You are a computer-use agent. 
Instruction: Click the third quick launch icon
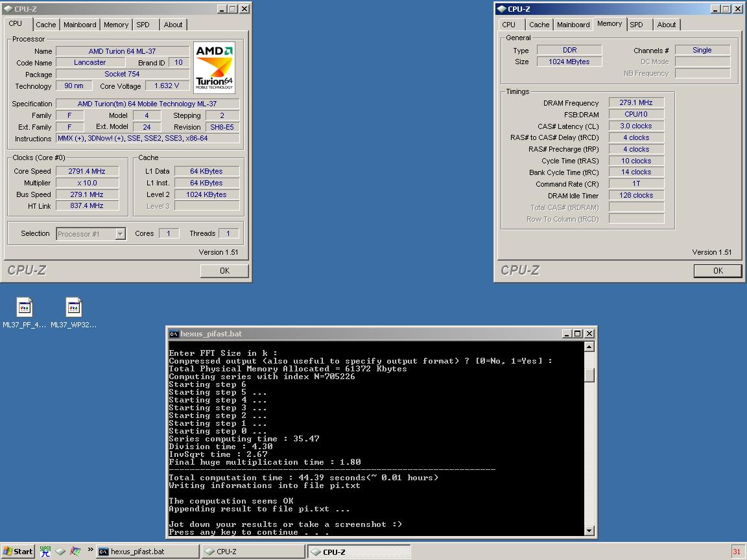75,552
